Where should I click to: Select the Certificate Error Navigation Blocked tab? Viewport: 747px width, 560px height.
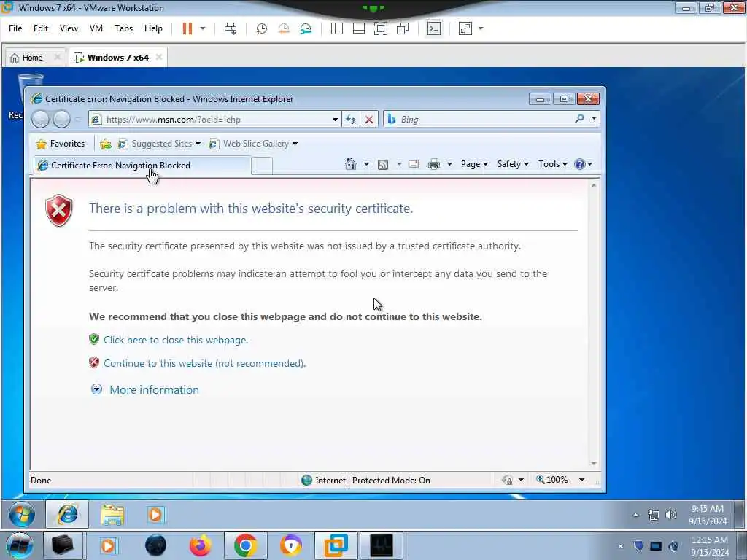142,166
